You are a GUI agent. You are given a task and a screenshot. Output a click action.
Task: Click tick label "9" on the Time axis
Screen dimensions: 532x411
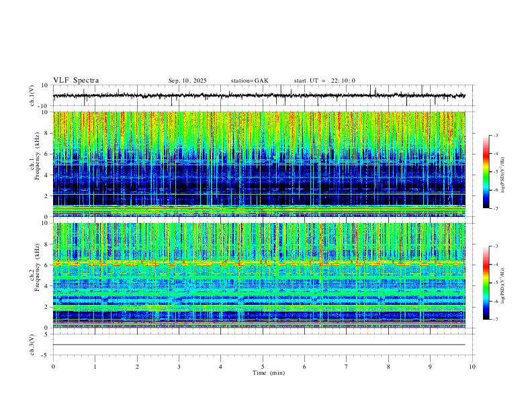pyautogui.click(x=430, y=367)
